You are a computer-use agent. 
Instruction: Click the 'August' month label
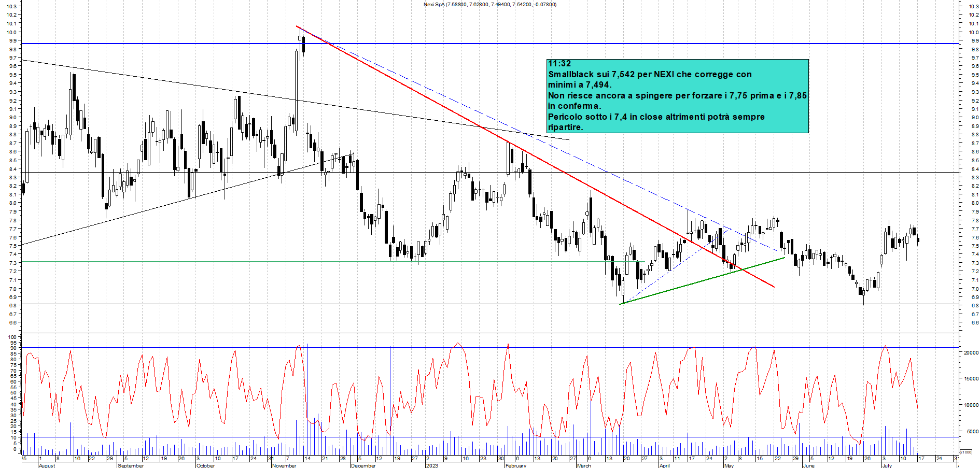(x=47, y=465)
